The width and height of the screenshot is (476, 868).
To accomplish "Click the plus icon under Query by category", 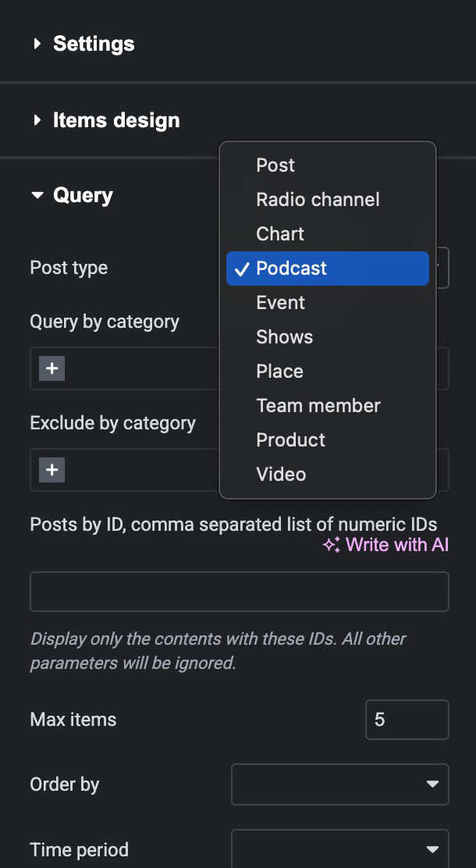I will pyautogui.click(x=52, y=368).
